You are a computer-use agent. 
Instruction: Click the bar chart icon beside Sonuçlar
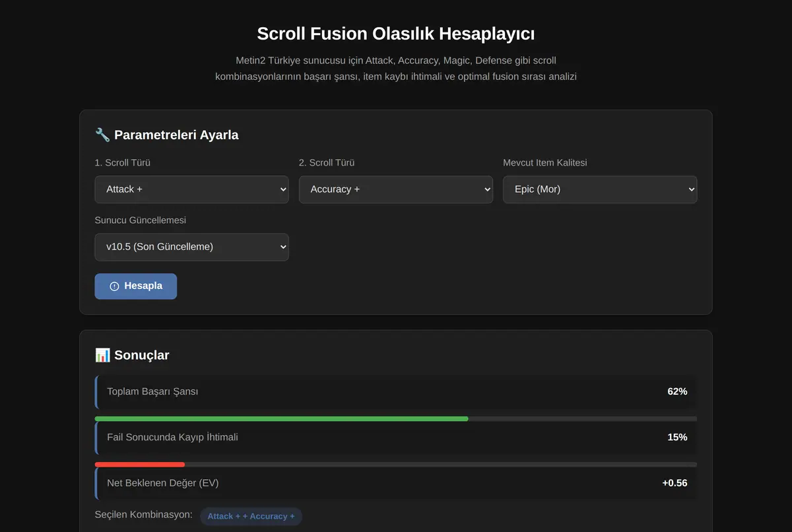(102, 355)
